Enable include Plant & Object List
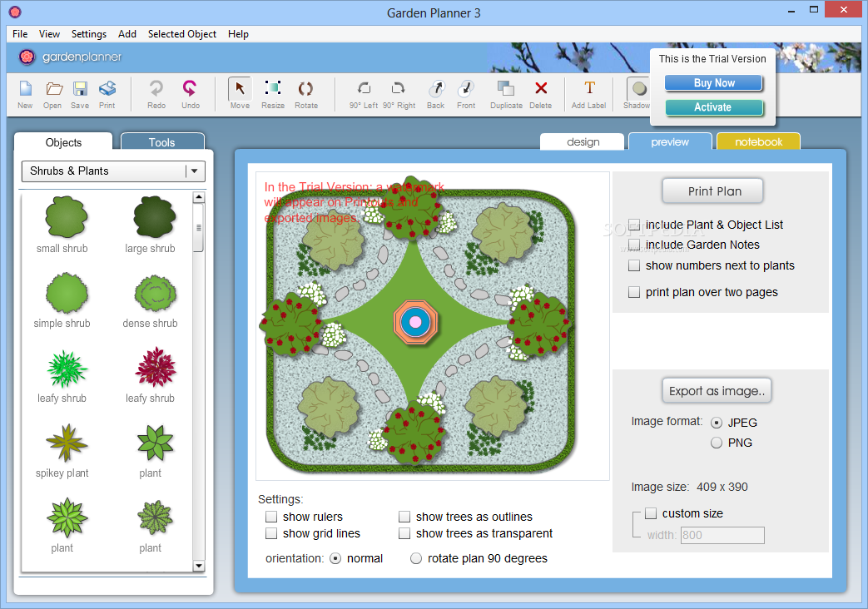The height and width of the screenshot is (609, 868). 634,225
